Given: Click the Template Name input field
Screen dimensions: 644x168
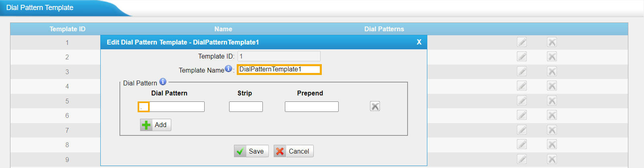Looking at the screenshot, I should click(279, 69).
